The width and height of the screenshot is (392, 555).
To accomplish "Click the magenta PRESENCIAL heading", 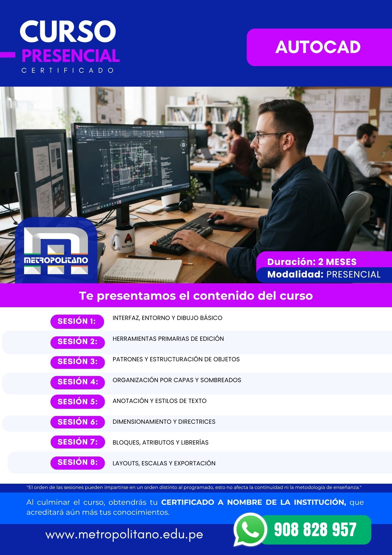I will point(71,56).
